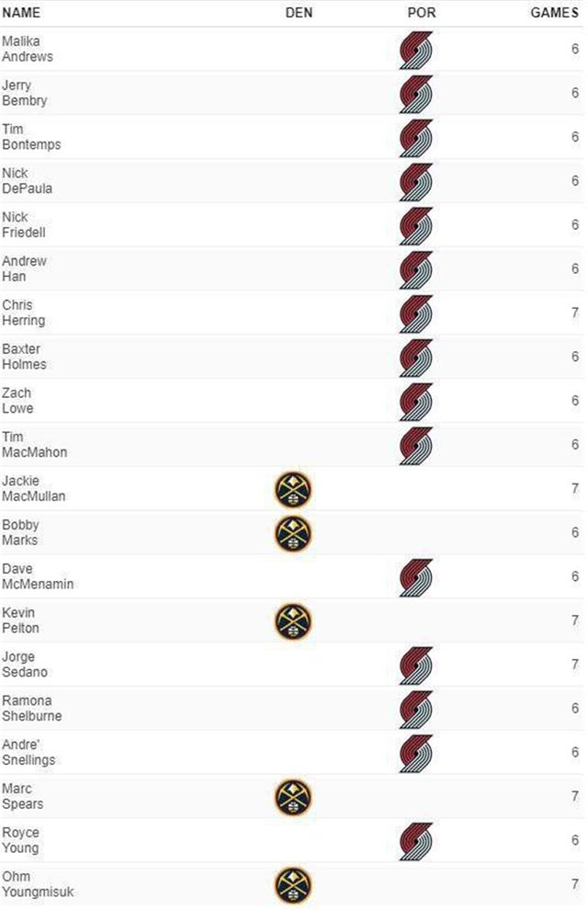
Task: Open Tim Bontemps name link
Action: tap(31, 137)
